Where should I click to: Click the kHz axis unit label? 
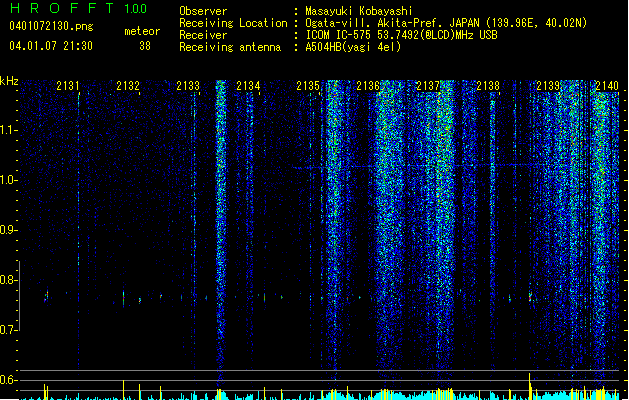9,81
